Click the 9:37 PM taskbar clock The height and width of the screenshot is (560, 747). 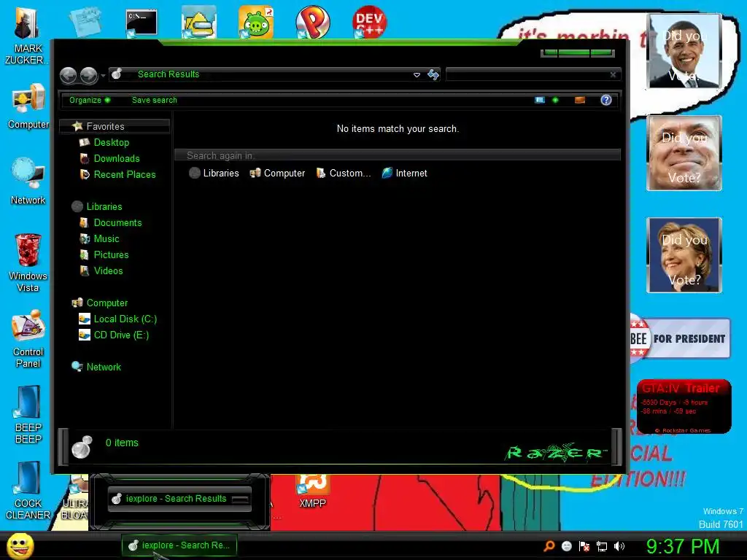click(x=683, y=546)
